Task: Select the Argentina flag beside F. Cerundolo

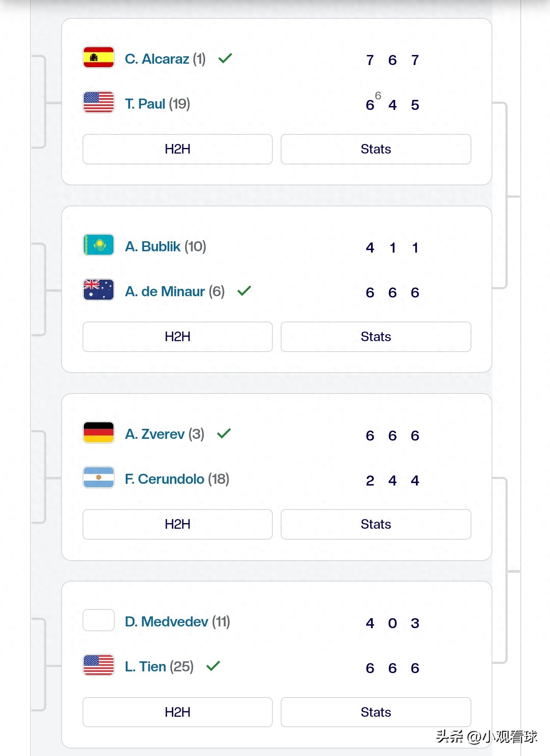Action: pos(98,478)
